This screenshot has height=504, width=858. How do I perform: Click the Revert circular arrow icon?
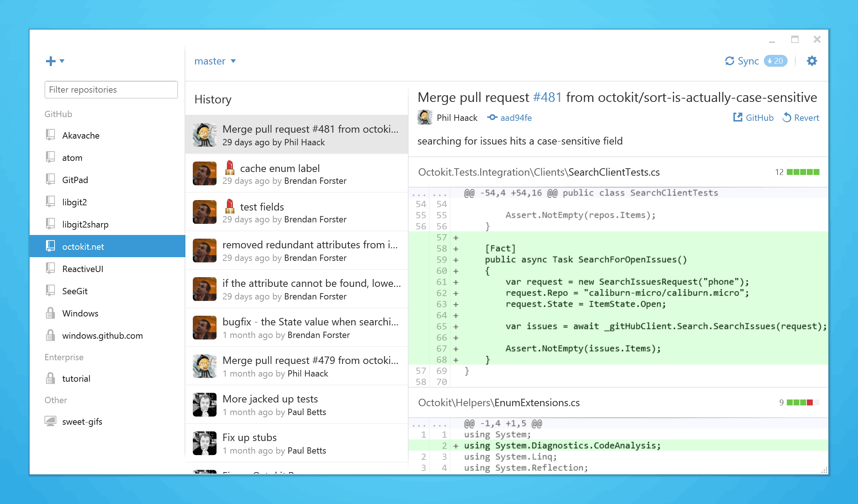coord(787,117)
